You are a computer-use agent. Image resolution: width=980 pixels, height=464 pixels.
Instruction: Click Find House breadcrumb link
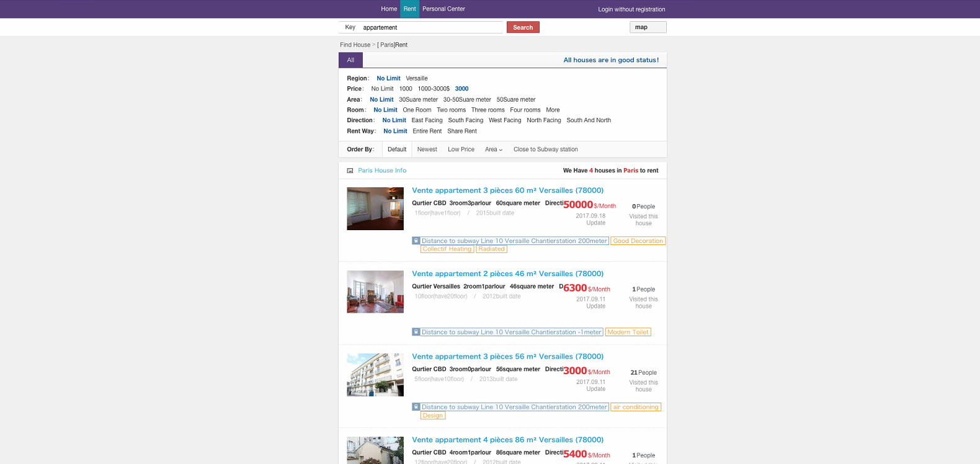click(x=355, y=45)
